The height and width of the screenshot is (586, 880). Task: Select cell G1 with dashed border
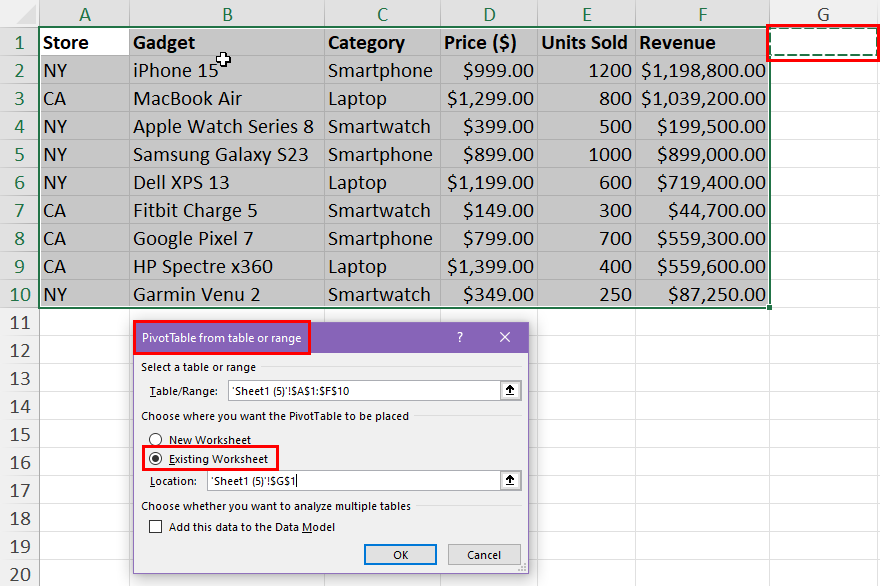823,42
